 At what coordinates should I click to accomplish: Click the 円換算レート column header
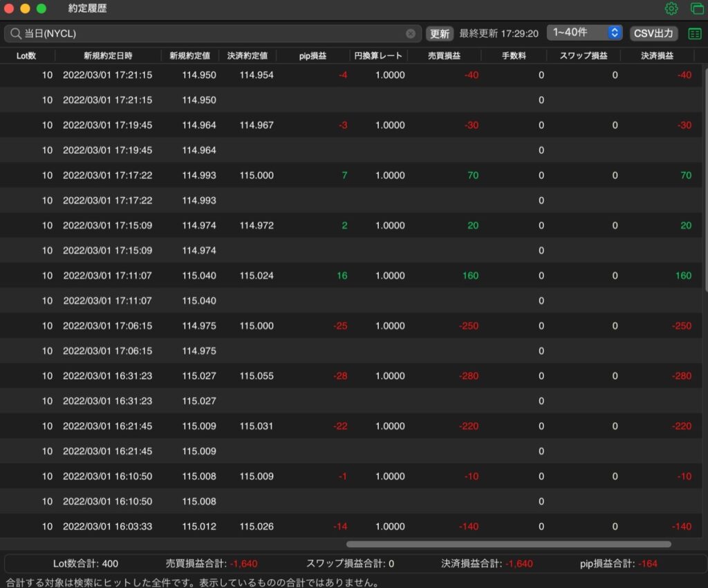[378, 55]
